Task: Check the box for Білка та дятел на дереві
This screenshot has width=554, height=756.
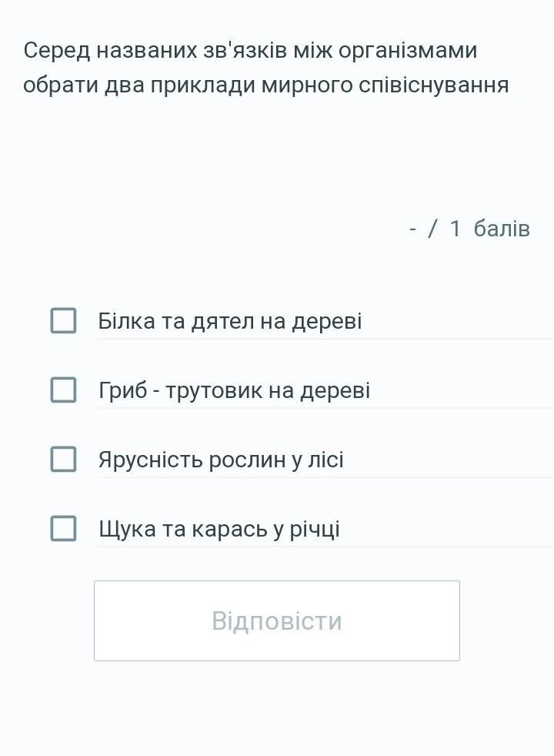Action: tap(63, 320)
